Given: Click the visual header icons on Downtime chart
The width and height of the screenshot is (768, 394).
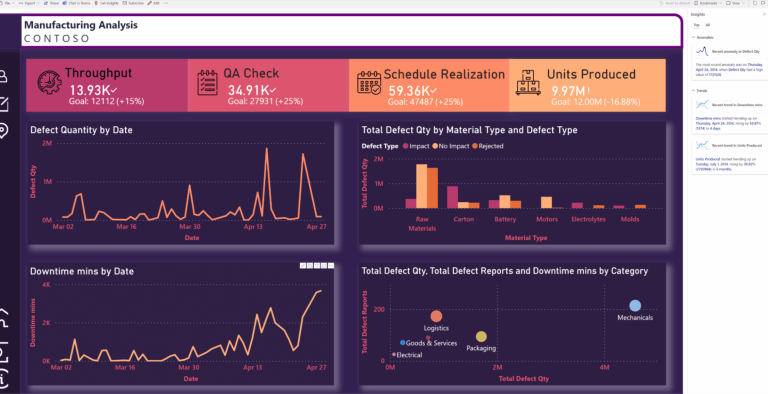Looking at the screenshot, I should [317, 265].
